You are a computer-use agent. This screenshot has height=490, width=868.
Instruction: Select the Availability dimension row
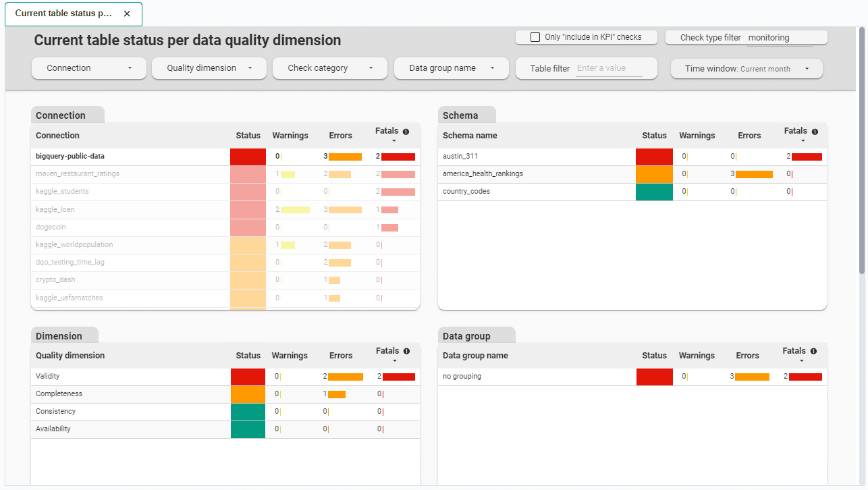[225, 429]
